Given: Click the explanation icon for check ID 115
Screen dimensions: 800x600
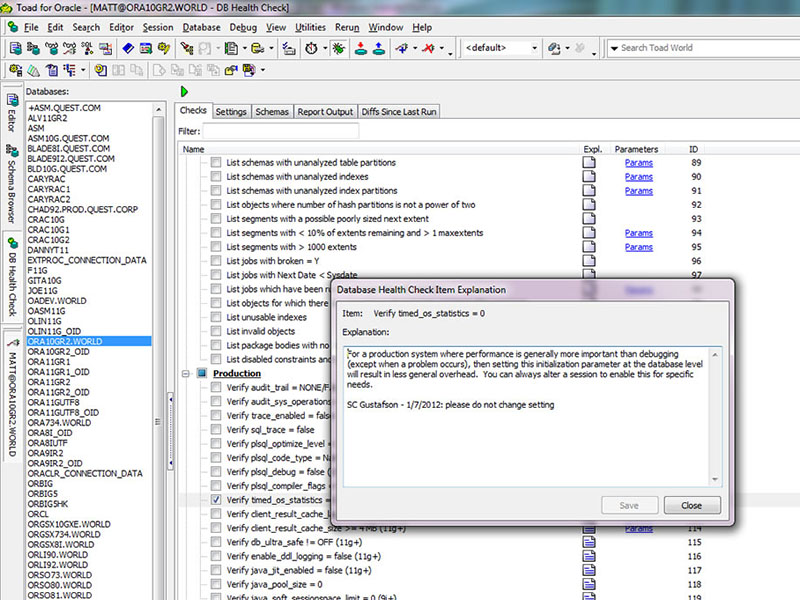Looking at the screenshot, I should (x=589, y=541).
